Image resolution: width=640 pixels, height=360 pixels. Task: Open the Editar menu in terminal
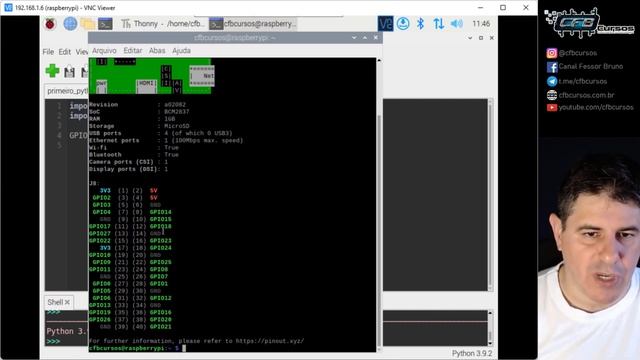click(133, 51)
